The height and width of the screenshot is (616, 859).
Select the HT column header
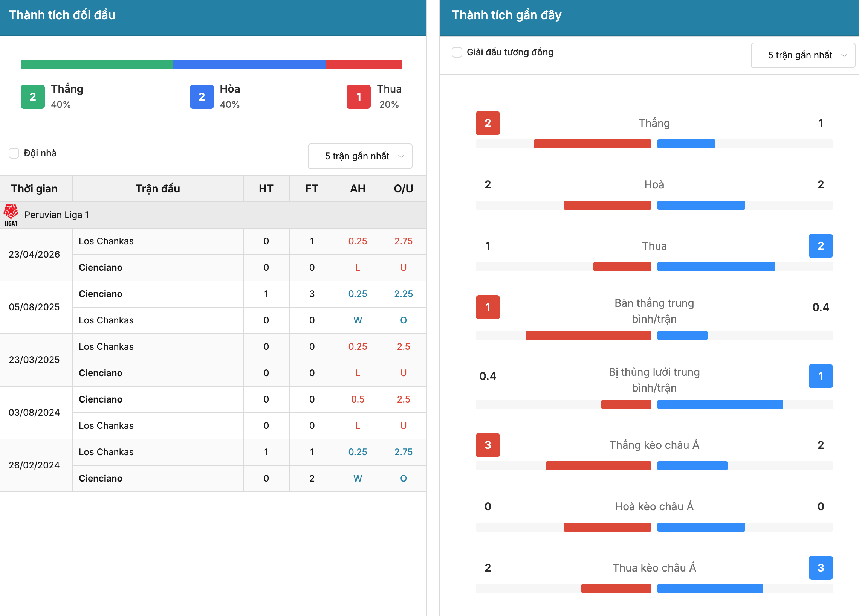coord(266,189)
